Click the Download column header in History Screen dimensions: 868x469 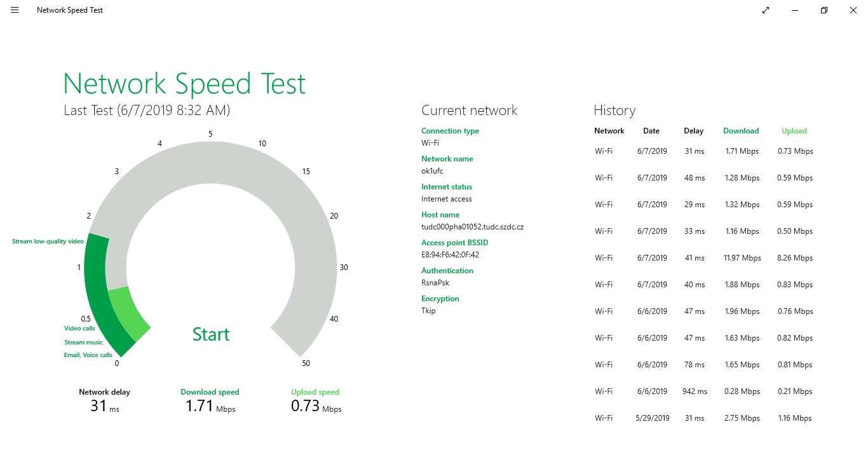741,131
